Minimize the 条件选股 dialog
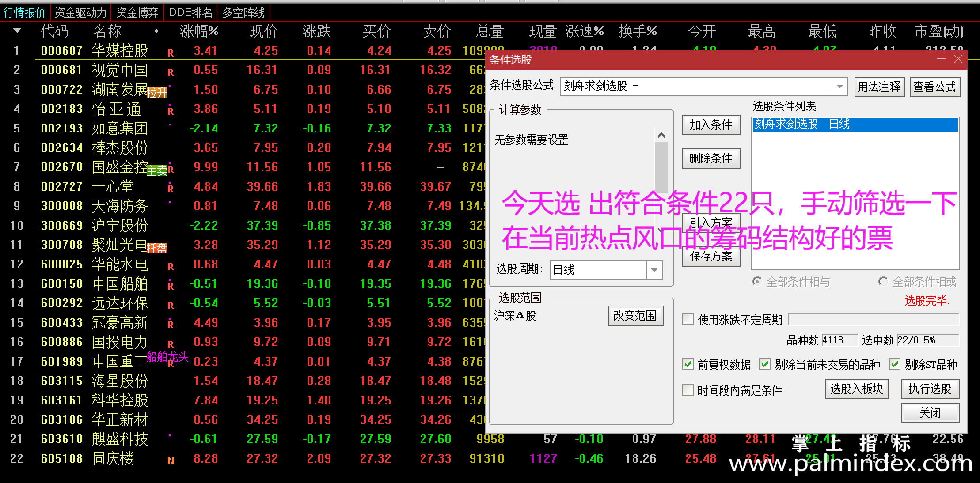Screen dimensions: 980x483 [x=941, y=59]
